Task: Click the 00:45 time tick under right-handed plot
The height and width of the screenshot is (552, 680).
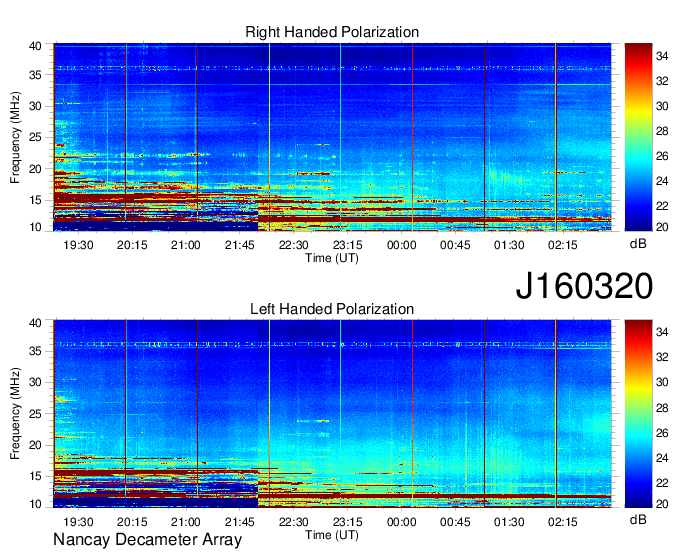Action: (455, 245)
